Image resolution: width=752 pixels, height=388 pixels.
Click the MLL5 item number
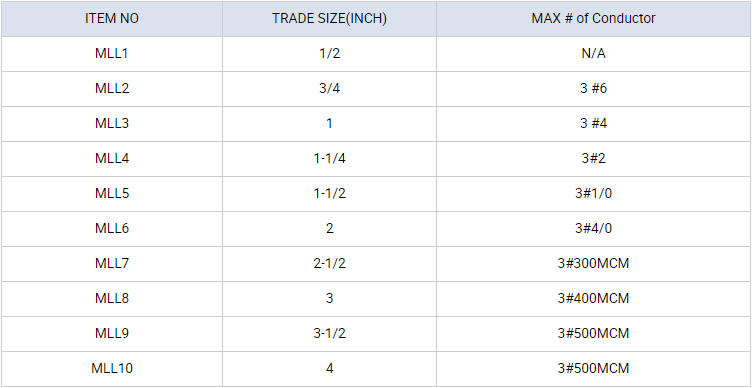click(112, 194)
